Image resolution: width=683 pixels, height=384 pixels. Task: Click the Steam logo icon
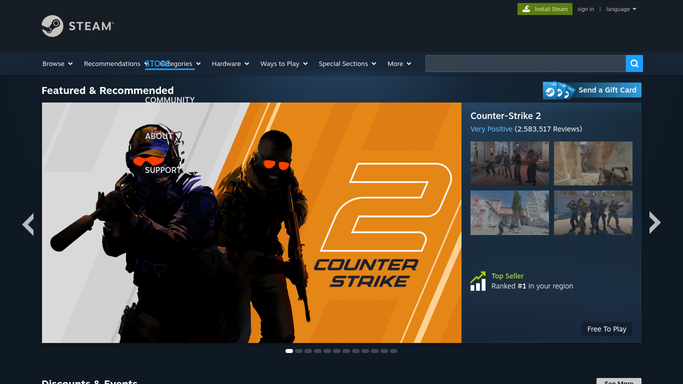pos(52,26)
